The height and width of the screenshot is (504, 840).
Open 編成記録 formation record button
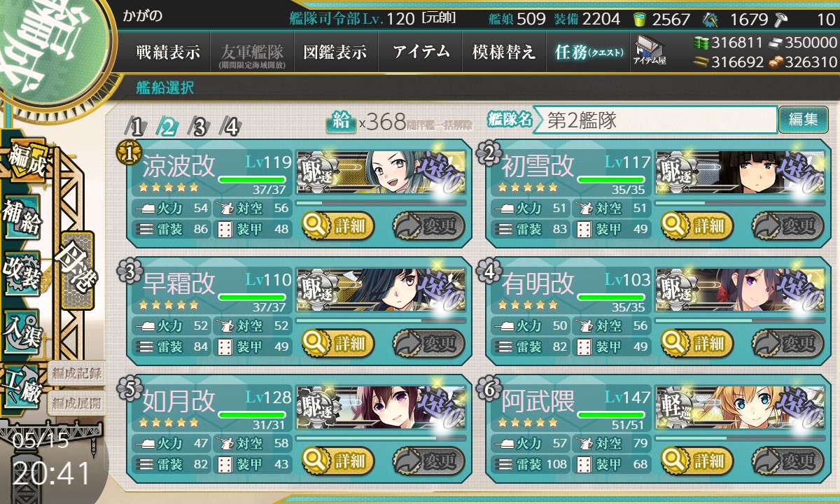[76, 373]
